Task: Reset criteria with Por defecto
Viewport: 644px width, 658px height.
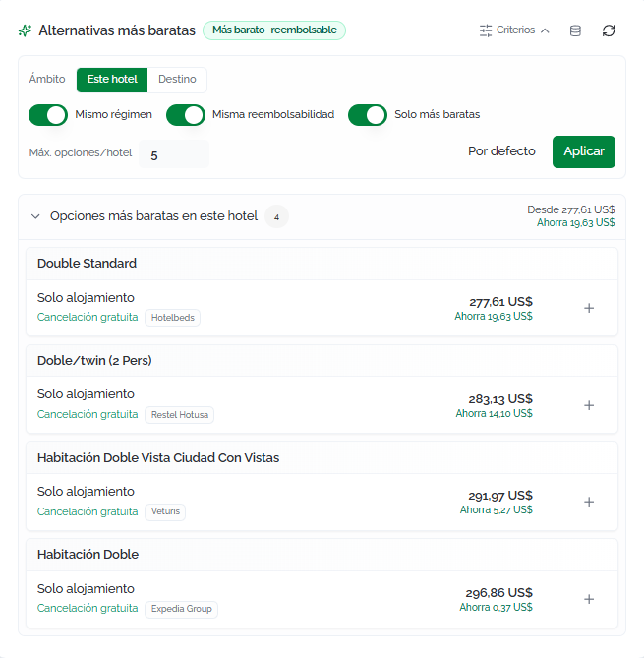Action: tap(501, 151)
